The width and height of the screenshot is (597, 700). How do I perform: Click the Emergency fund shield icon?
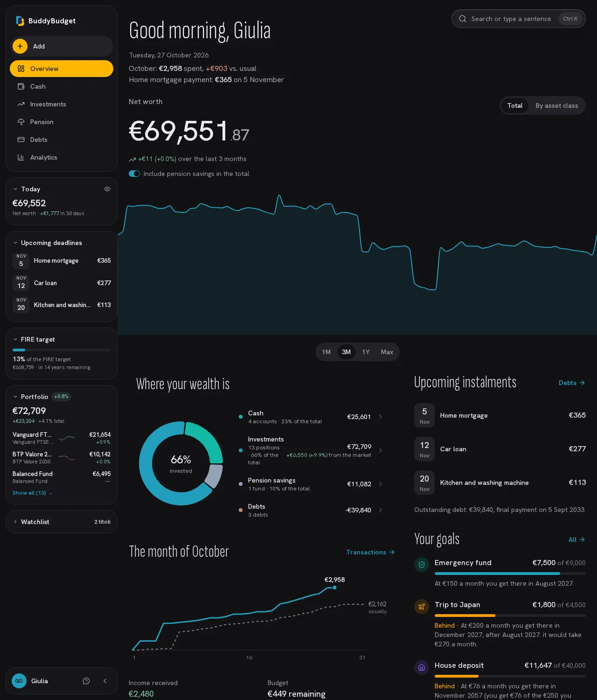422,565
